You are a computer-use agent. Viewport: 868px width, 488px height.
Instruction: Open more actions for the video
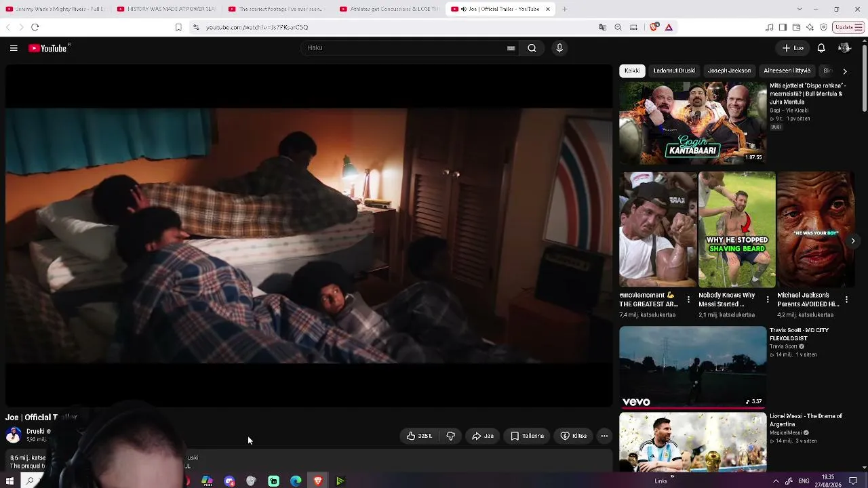click(x=604, y=436)
